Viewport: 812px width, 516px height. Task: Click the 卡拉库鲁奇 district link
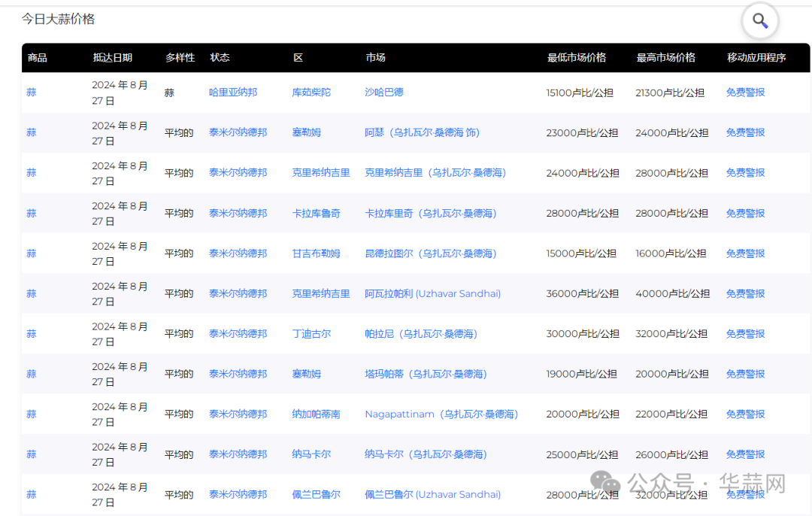point(316,214)
